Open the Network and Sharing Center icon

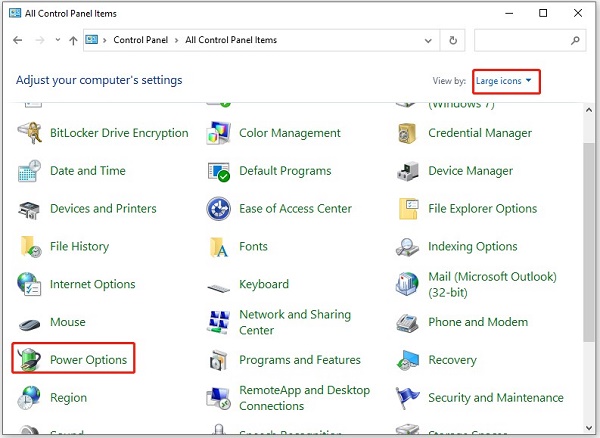click(x=219, y=322)
